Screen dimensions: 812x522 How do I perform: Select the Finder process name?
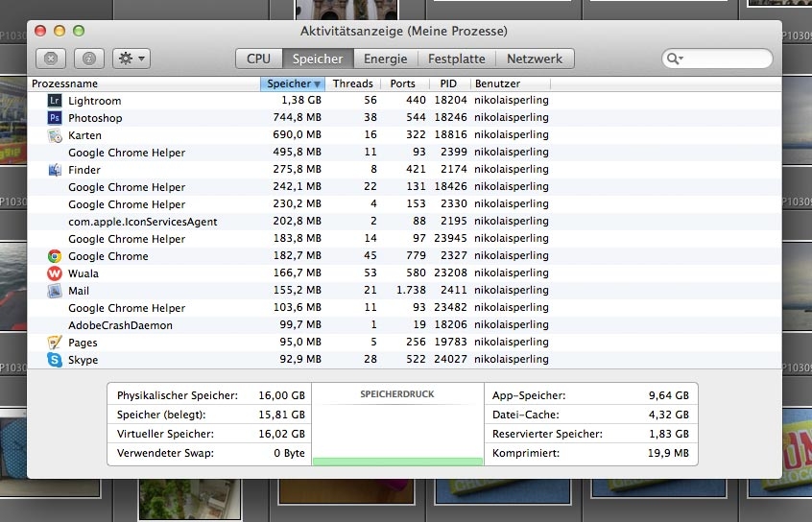(84, 170)
